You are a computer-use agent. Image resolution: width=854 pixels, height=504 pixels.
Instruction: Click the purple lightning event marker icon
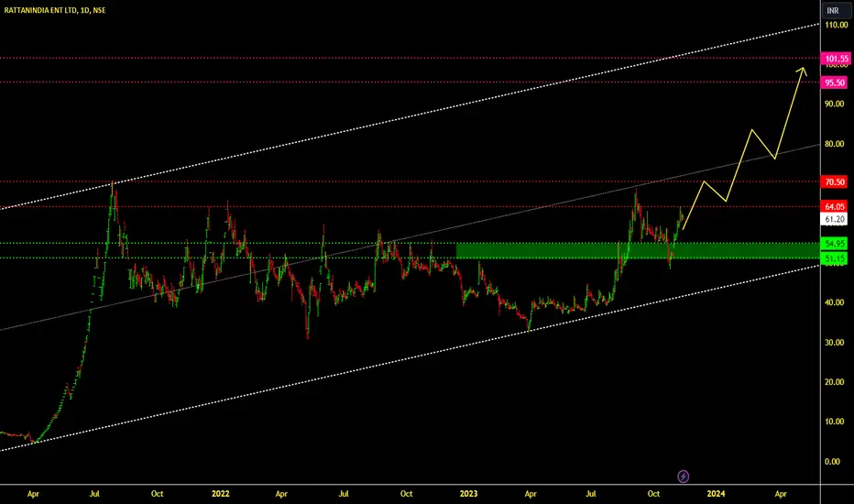coord(683,477)
